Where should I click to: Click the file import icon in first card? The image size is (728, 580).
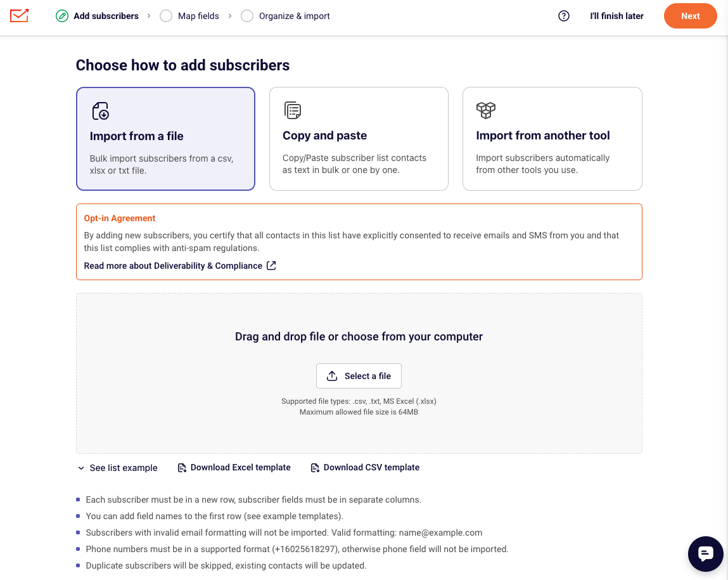click(x=100, y=111)
